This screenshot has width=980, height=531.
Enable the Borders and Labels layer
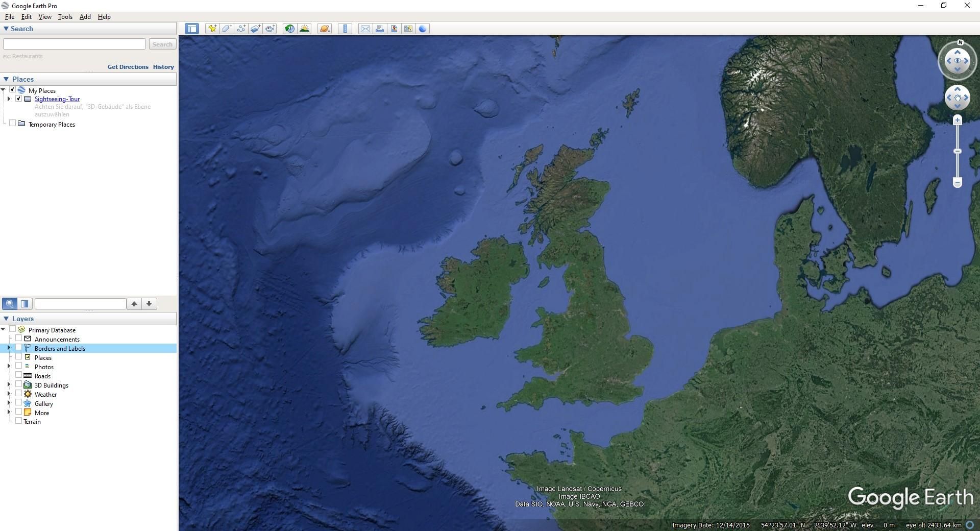click(19, 348)
